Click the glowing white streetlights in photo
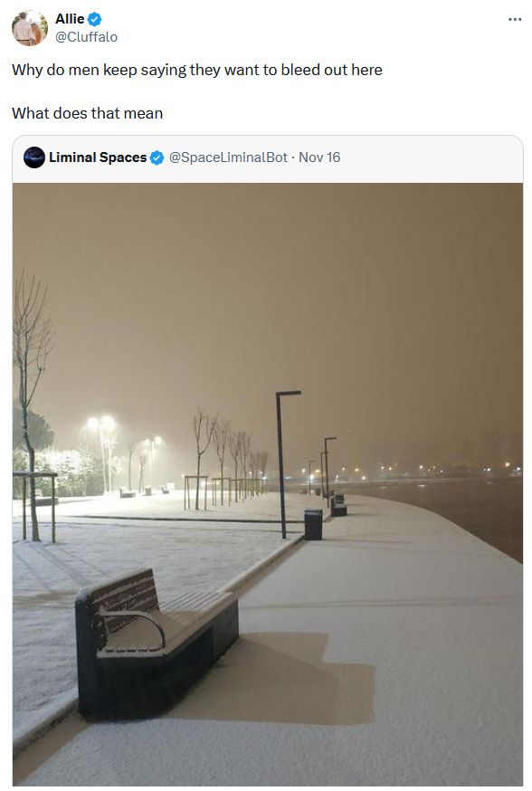 pyautogui.click(x=100, y=423)
